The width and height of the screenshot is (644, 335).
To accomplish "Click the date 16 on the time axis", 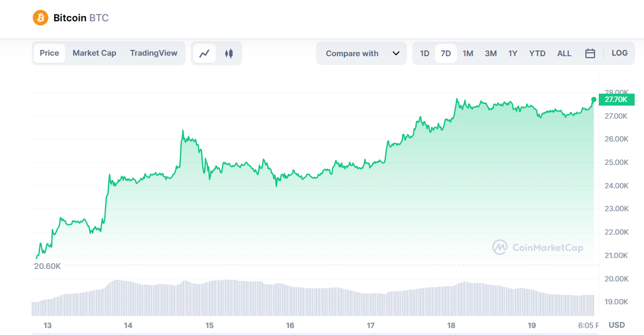I will (290, 326).
